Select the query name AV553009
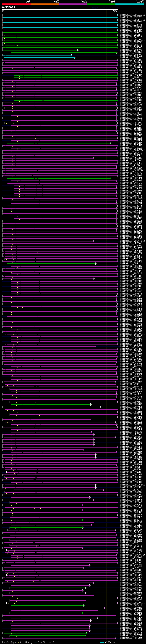The image size is (146, 644). (8, 7)
